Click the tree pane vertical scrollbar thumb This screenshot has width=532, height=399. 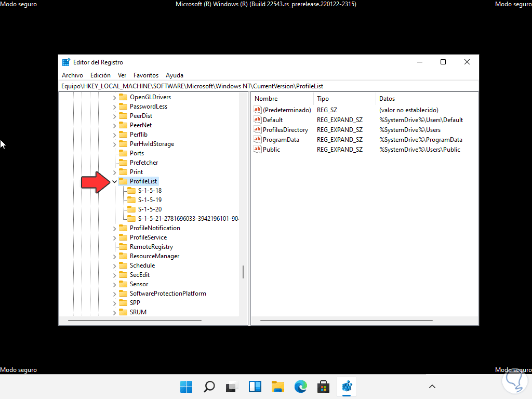pyautogui.click(x=243, y=272)
